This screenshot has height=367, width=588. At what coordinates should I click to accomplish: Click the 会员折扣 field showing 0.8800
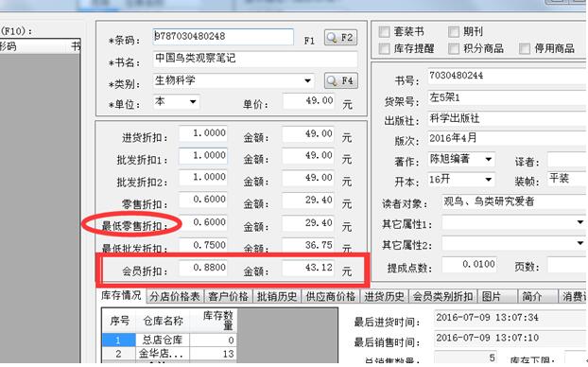[203, 268]
